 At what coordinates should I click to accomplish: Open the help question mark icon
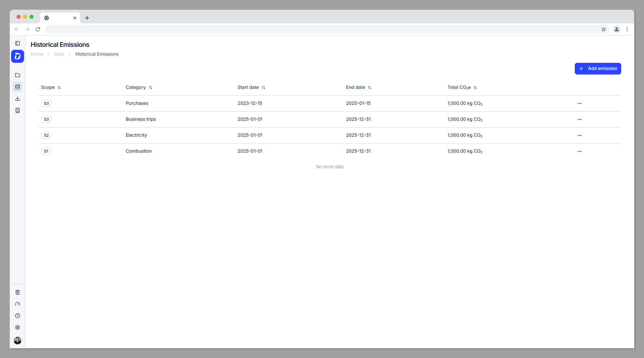[18, 315]
